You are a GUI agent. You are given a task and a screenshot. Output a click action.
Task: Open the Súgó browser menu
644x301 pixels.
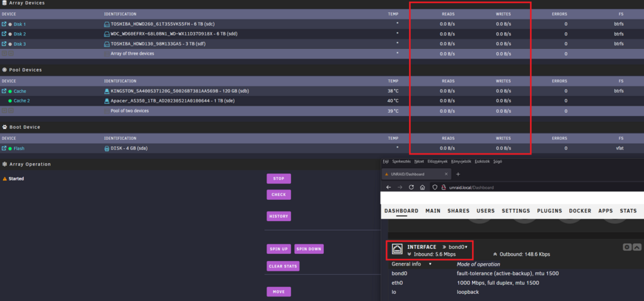tap(497, 162)
